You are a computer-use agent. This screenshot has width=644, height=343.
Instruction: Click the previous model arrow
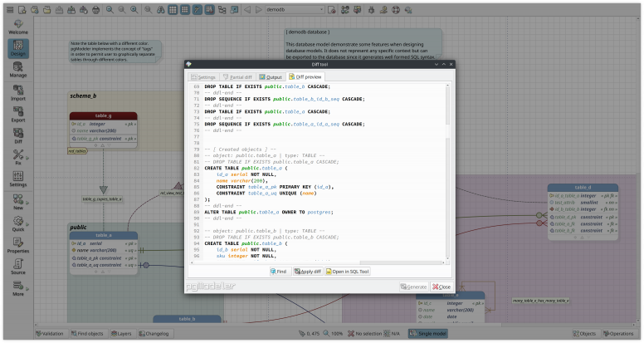tap(247, 9)
